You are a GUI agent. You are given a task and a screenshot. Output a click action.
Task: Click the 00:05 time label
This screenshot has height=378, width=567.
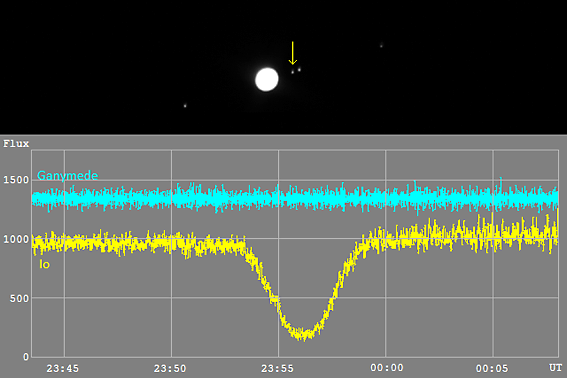[492, 369]
